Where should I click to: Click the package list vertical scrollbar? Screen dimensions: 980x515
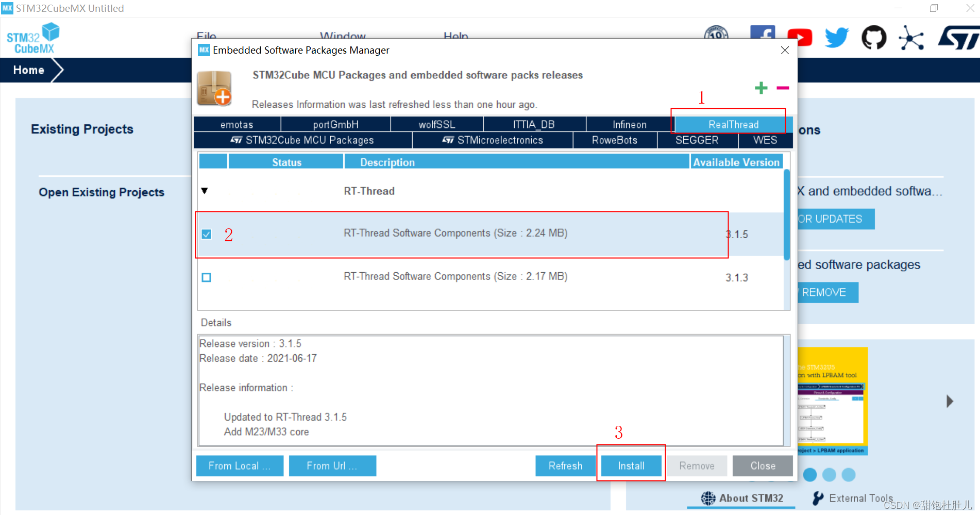[x=787, y=214]
